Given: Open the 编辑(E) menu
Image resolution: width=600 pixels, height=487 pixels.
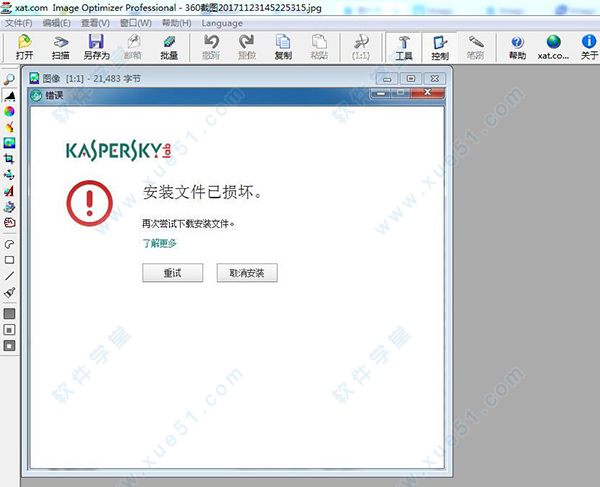Looking at the screenshot, I should tap(57, 23).
